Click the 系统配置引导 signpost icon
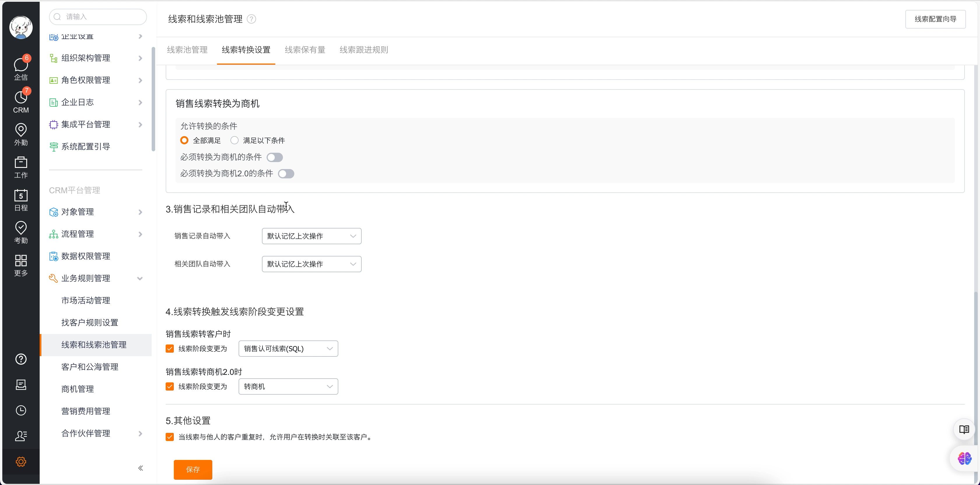 pyautogui.click(x=54, y=147)
